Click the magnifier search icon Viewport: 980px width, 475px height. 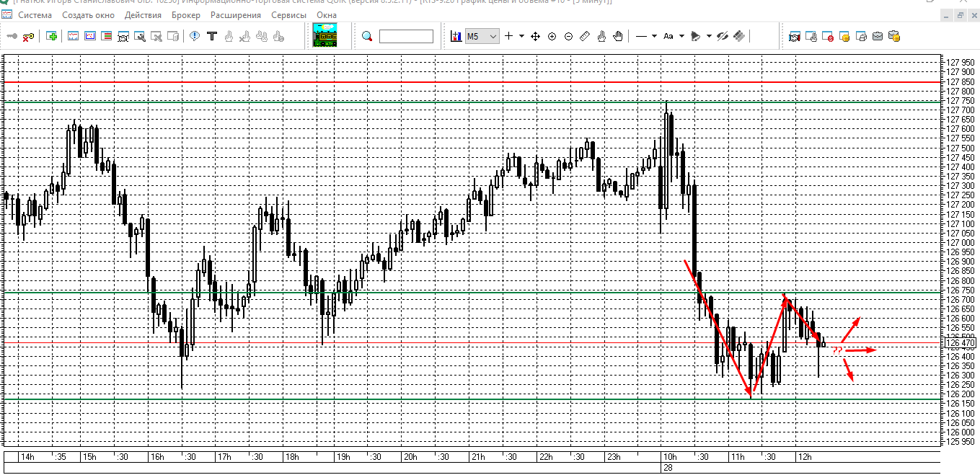coord(366,36)
